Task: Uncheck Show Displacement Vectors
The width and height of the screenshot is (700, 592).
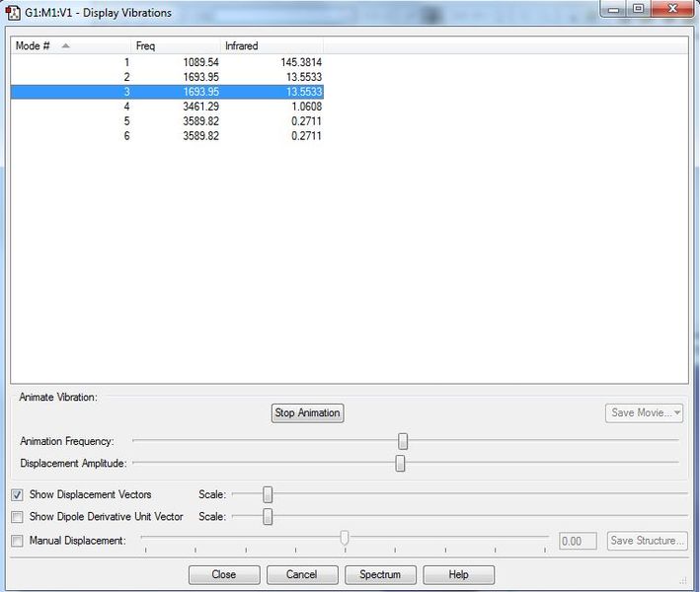Action: (17, 494)
